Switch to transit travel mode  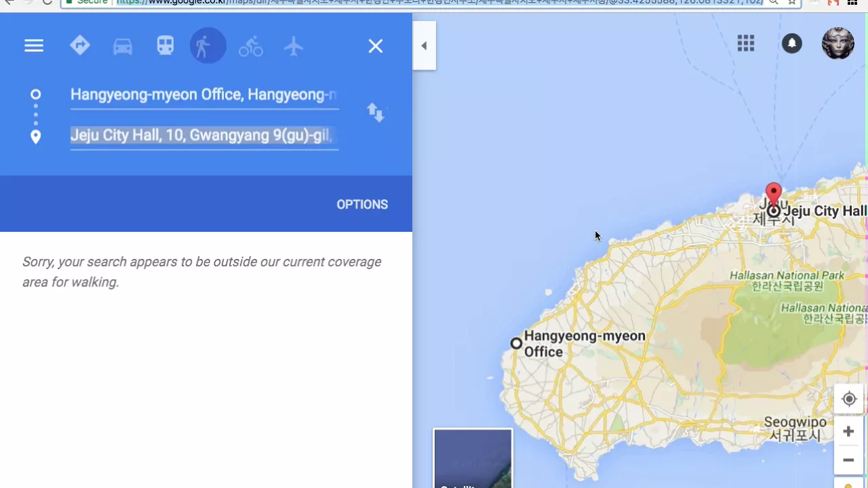tap(165, 46)
